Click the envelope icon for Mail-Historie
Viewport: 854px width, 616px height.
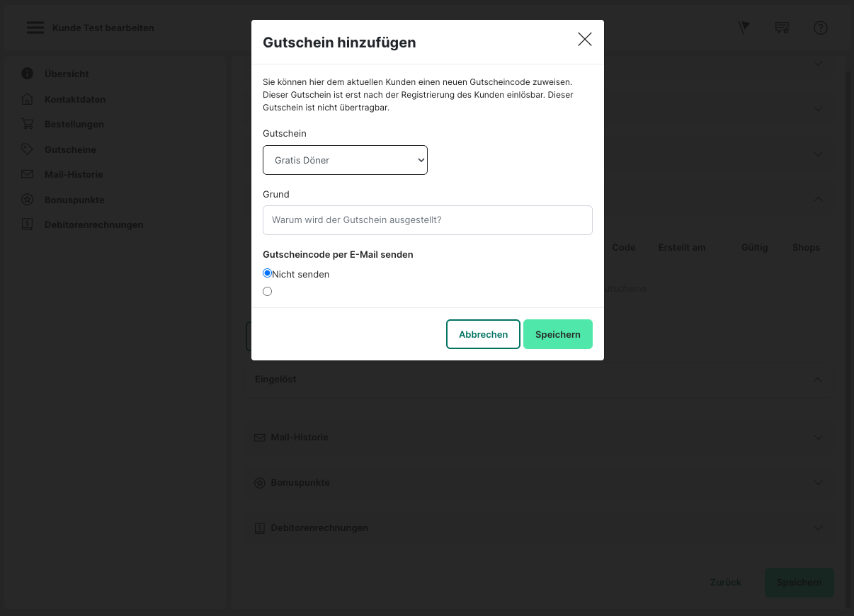click(28, 174)
